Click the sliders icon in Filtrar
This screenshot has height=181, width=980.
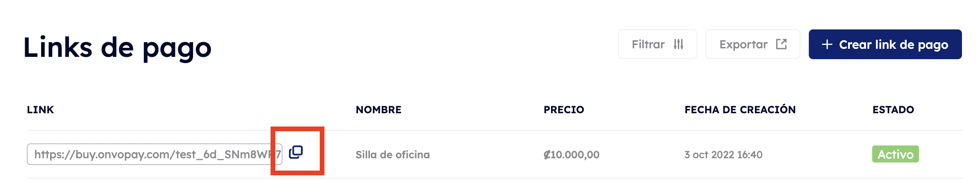[x=678, y=44]
